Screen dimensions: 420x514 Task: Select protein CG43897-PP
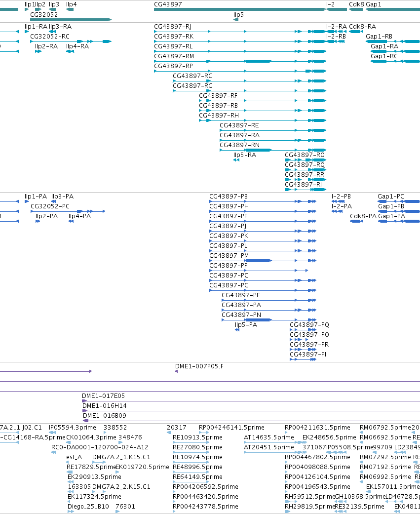click(229, 265)
